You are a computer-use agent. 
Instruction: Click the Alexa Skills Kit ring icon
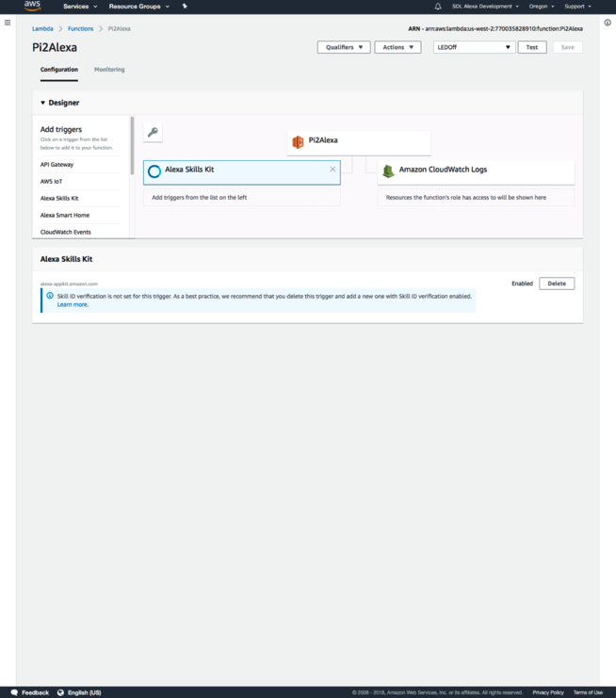154,171
